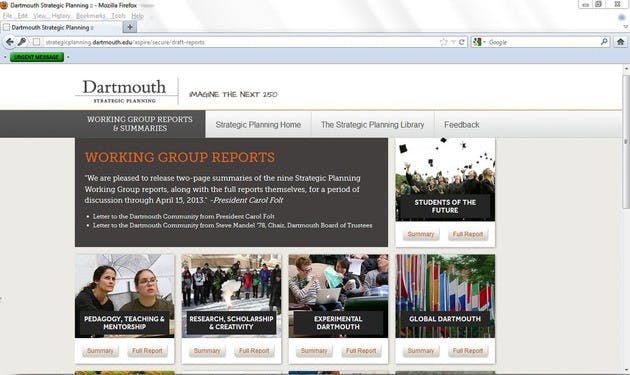Click the Firefox home icon

(x=620, y=42)
